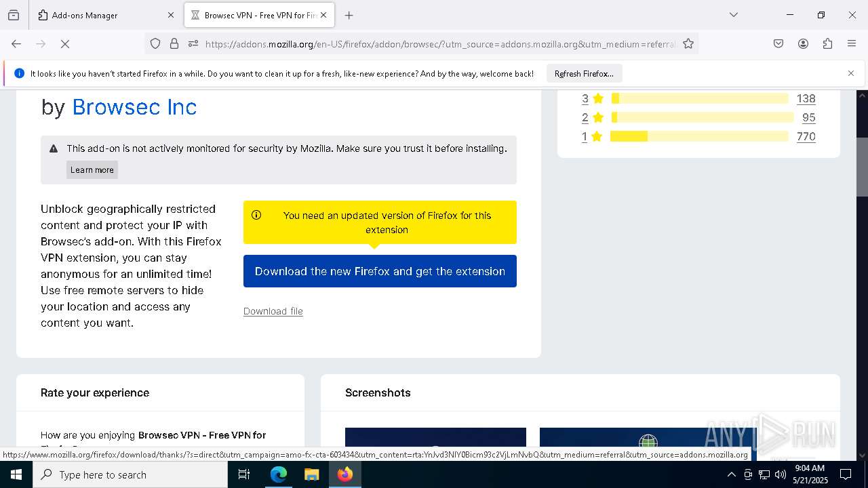Screen dimensions: 868x488
Task: Open the Firefox account icon
Action: (x=803, y=43)
